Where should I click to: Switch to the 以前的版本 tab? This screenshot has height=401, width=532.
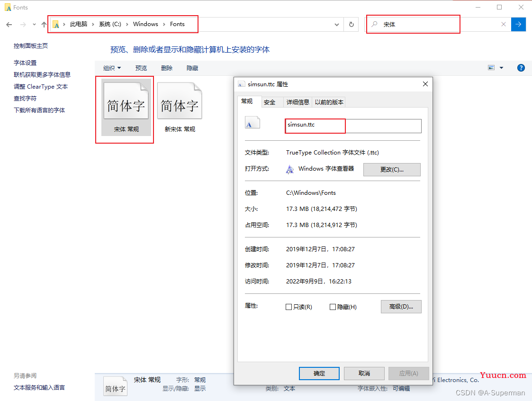pos(329,102)
